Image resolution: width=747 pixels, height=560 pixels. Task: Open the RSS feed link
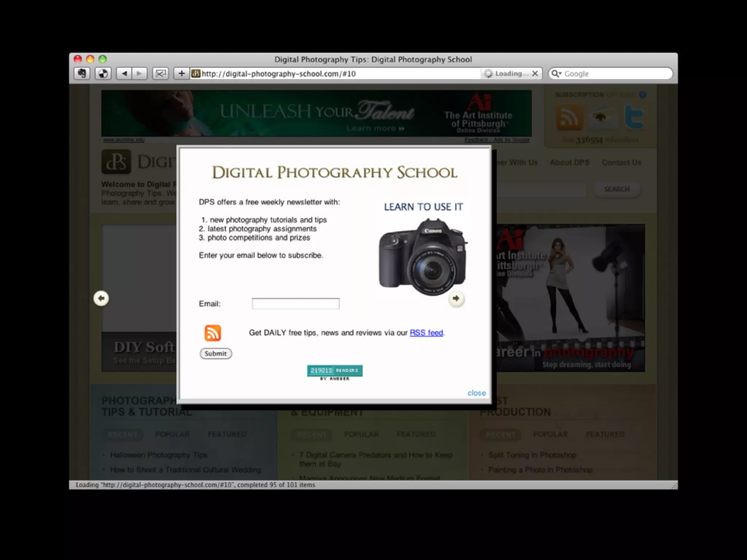click(426, 333)
